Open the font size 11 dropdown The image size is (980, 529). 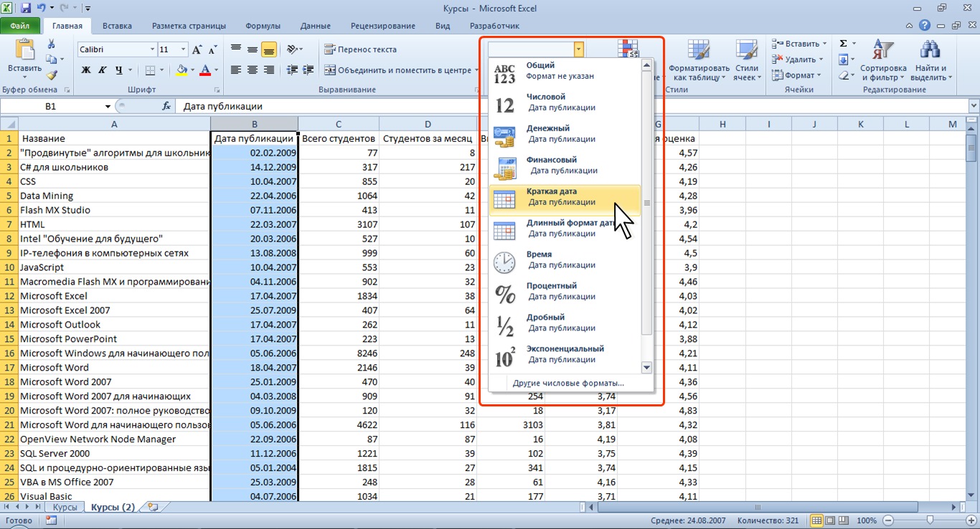[x=184, y=49]
